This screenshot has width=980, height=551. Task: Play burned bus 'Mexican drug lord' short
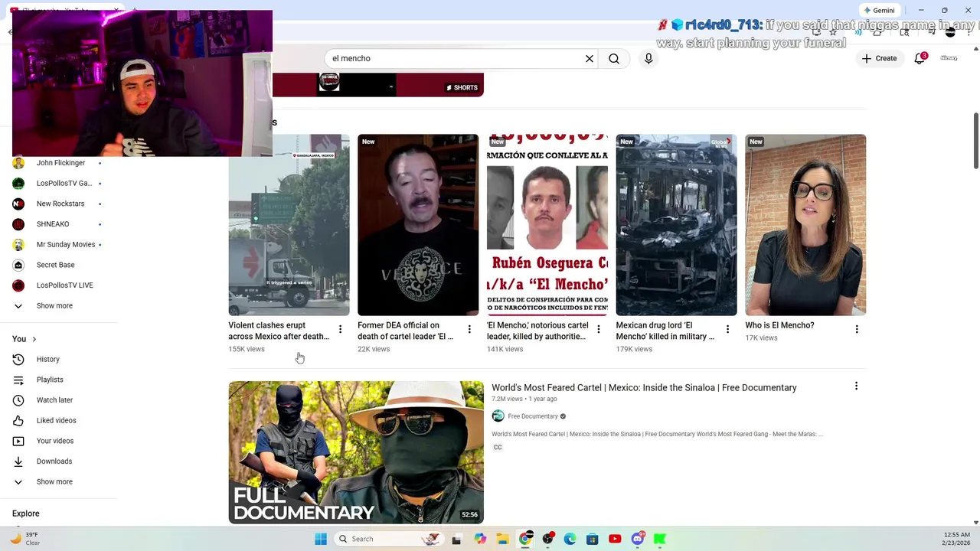pyautogui.click(x=676, y=225)
